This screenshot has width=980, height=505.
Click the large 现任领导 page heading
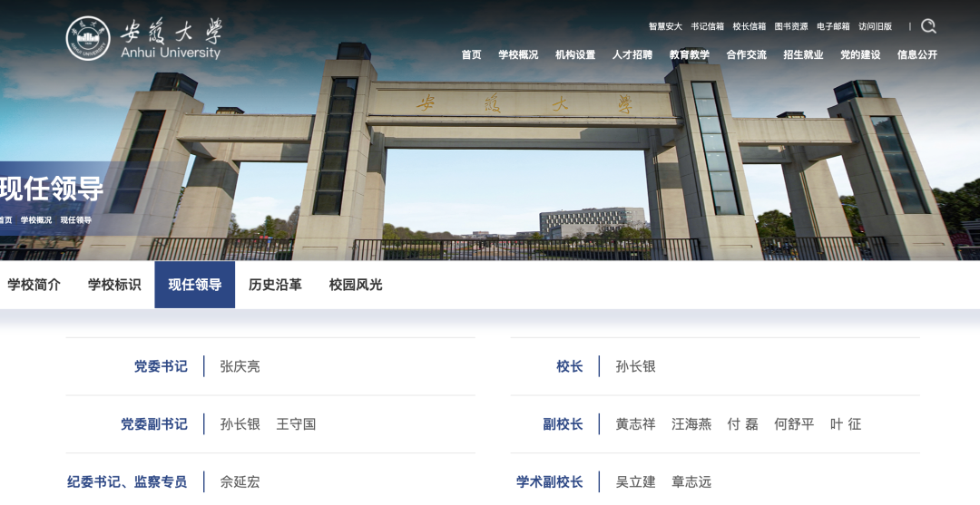(52, 189)
